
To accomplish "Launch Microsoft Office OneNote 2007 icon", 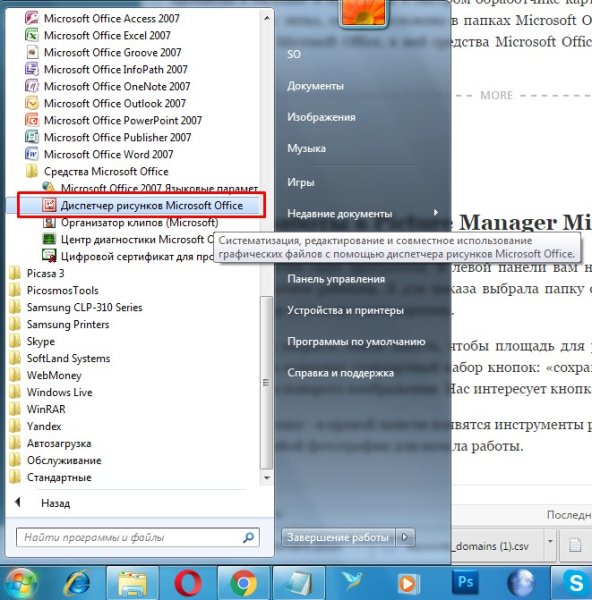I will click(x=32, y=86).
